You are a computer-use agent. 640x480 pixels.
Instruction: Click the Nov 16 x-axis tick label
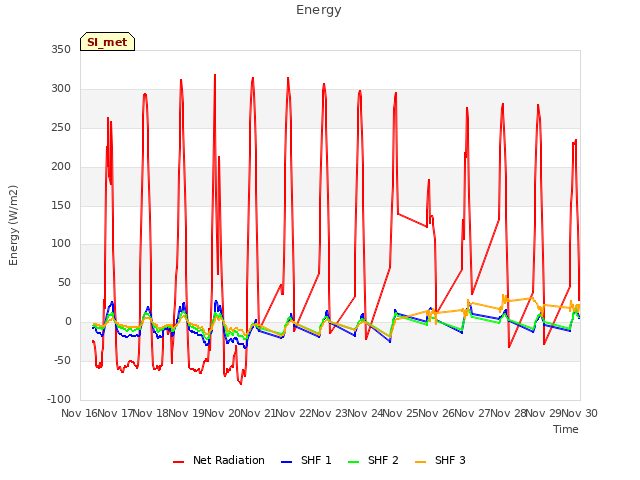(79, 413)
